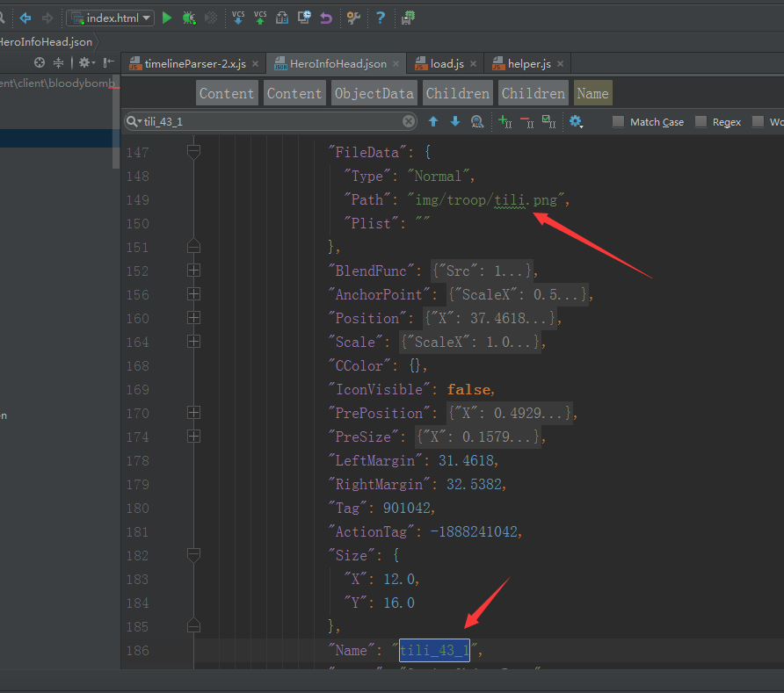784x693 pixels.
Task: Expand the folded BlendFunc block
Action: [x=193, y=271]
